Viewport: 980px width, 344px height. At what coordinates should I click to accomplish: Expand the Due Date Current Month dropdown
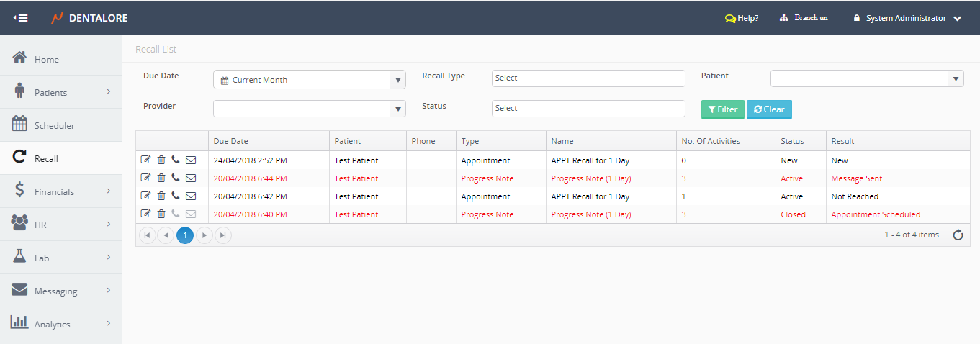pos(397,80)
